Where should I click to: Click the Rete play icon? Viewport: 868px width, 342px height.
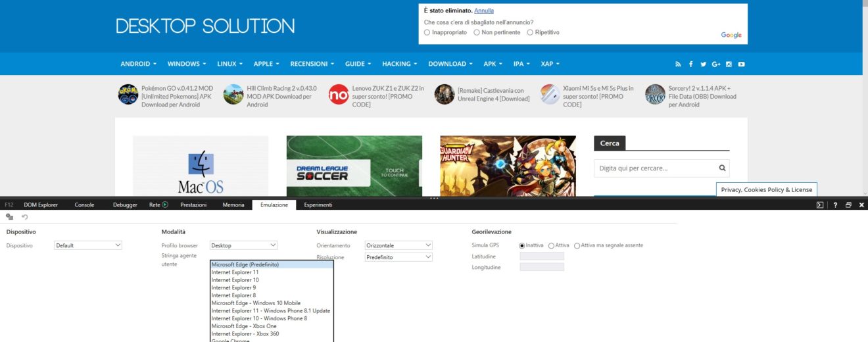pos(165,205)
